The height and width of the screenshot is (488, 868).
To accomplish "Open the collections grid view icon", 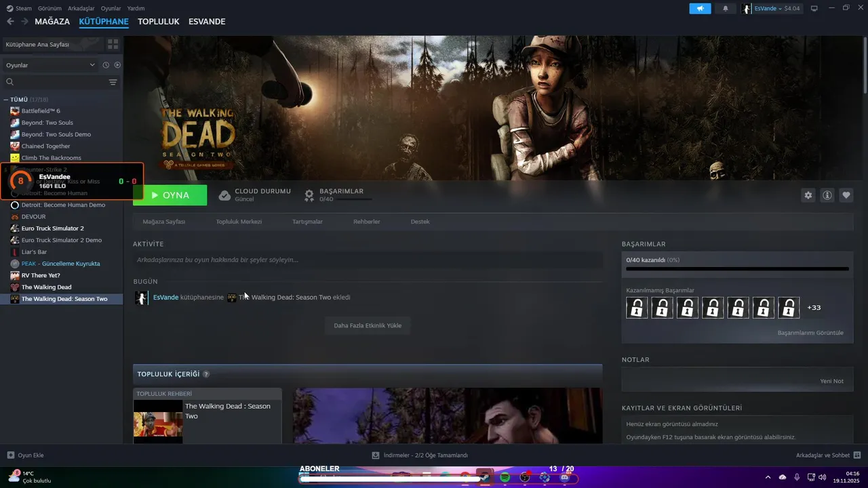I will tap(113, 44).
